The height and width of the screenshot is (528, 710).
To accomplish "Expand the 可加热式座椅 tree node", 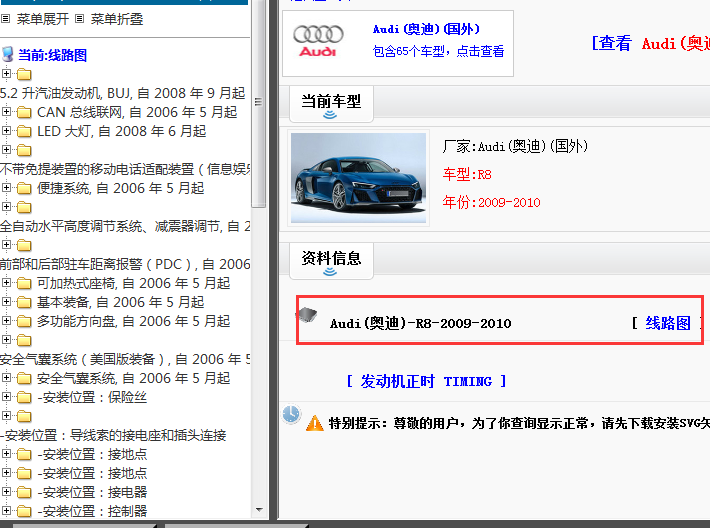I will pos(6,283).
